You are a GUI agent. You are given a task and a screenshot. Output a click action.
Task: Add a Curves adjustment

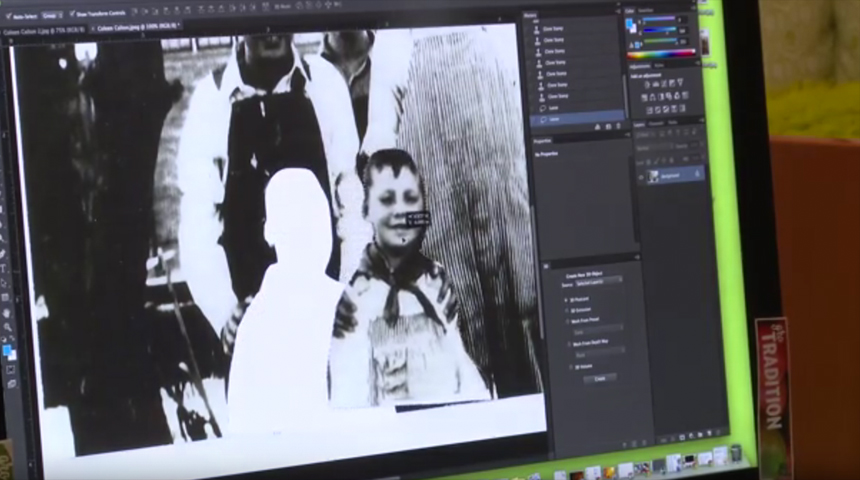(x=664, y=83)
